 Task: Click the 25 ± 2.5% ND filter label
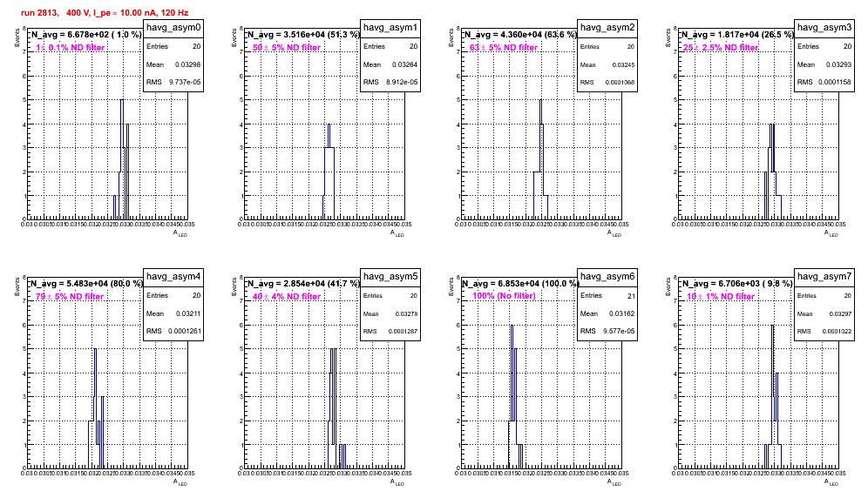pyautogui.click(x=721, y=48)
